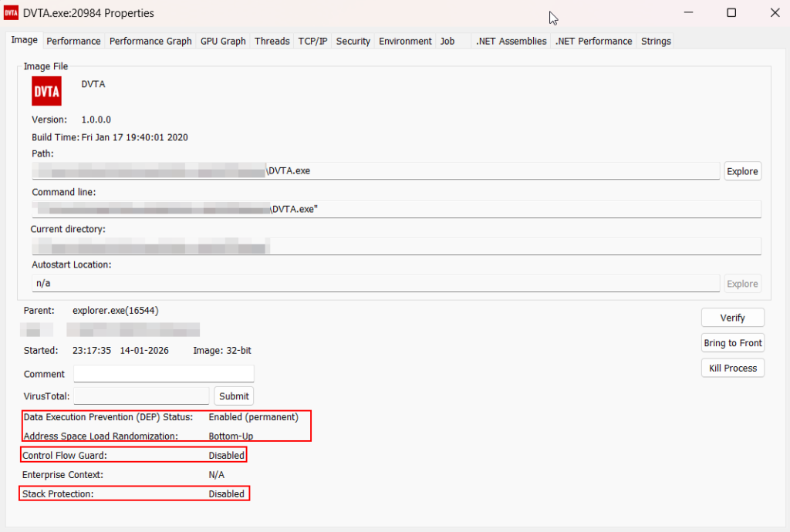The image size is (790, 532).
Task: Select the .NET Performance tab
Action: (x=593, y=41)
